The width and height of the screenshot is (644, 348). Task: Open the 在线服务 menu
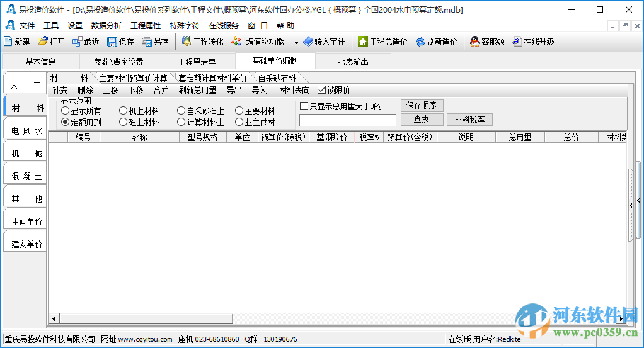[x=224, y=25]
